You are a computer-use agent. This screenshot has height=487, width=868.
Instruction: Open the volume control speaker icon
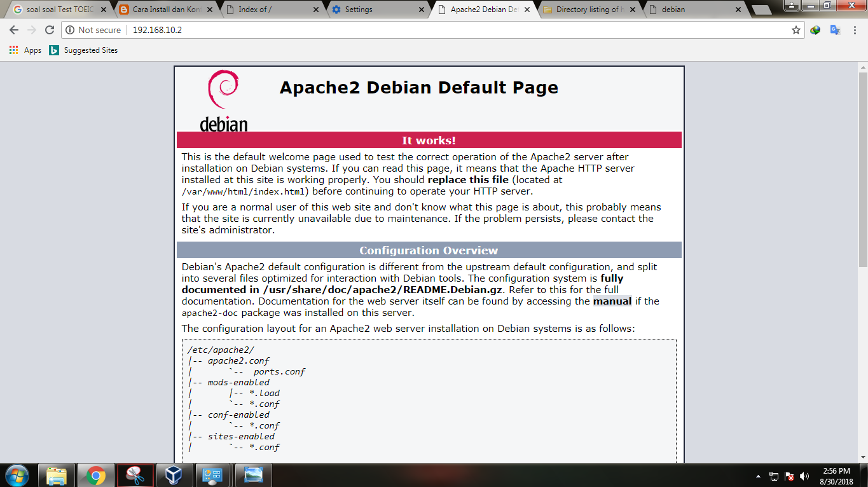804,476
